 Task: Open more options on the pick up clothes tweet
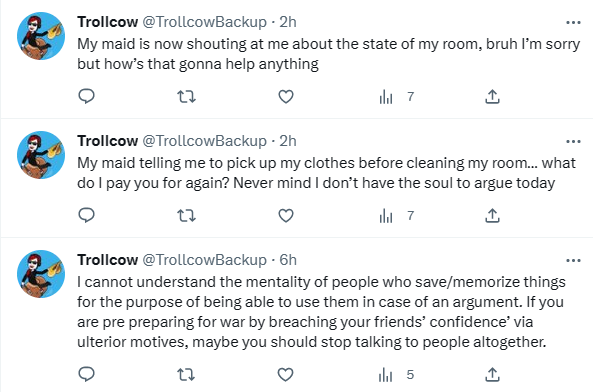coord(573,142)
